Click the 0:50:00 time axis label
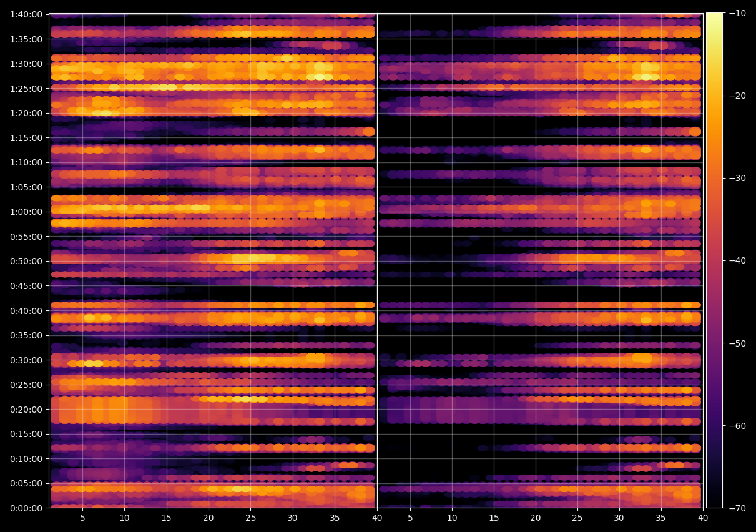This screenshot has width=756, height=532. tap(26, 261)
